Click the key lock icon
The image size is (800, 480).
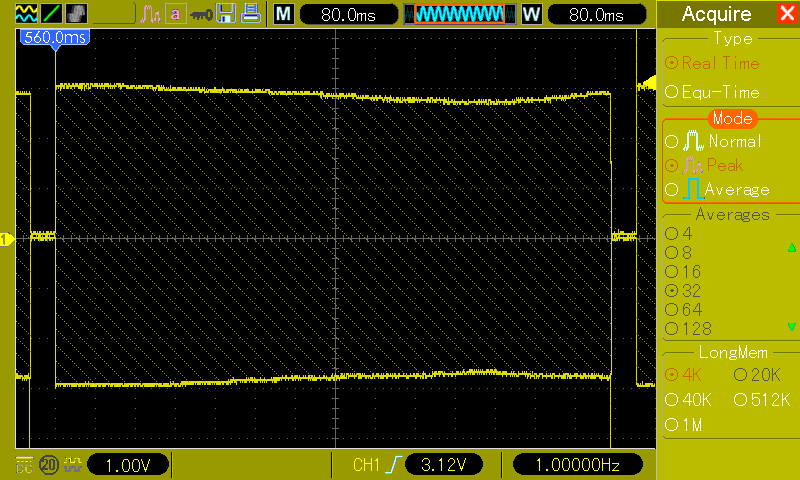(x=201, y=15)
